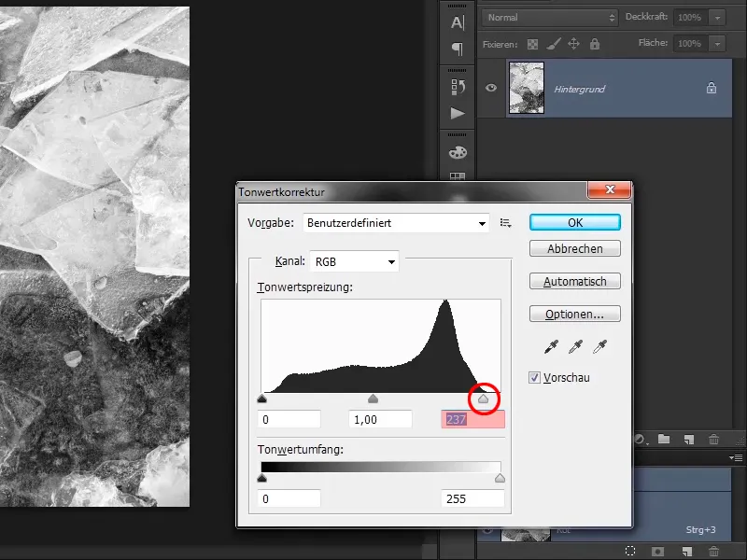Open the Paragraph panel icon
Screen dimensions: 747x560
[x=458, y=49]
